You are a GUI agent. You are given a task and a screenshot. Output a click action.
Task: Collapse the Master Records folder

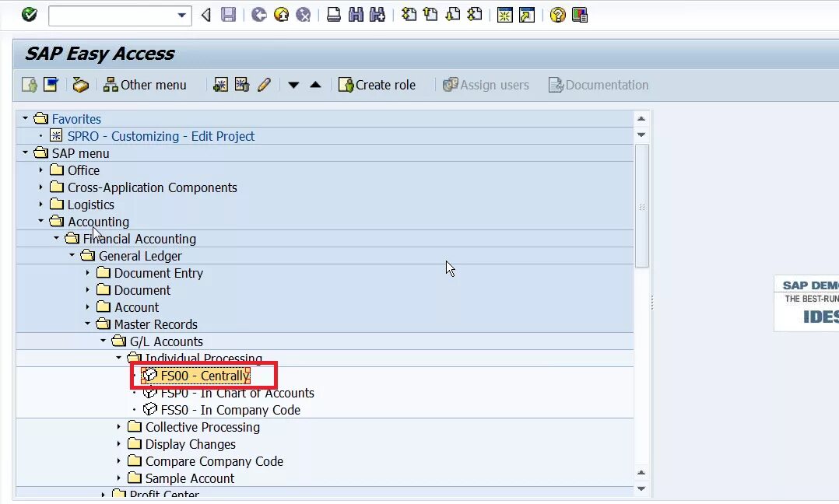pyautogui.click(x=87, y=324)
